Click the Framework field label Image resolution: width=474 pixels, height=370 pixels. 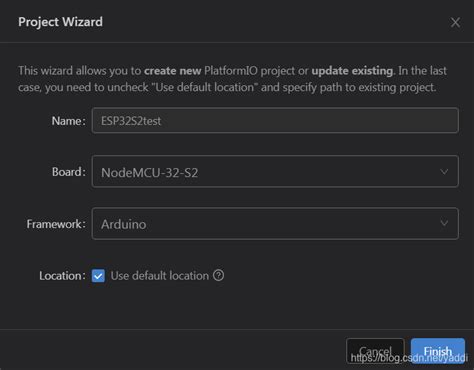point(56,224)
